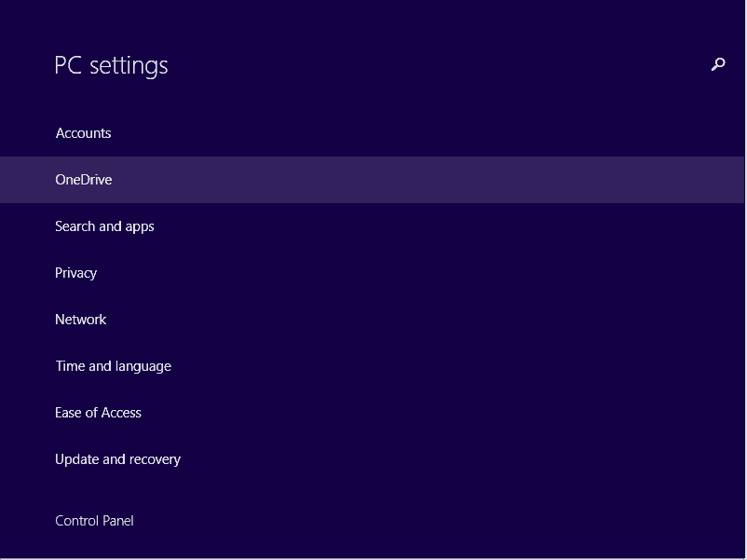Select the Network list entry
The width and height of the screenshot is (747, 560).
click(x=372, y=320)
